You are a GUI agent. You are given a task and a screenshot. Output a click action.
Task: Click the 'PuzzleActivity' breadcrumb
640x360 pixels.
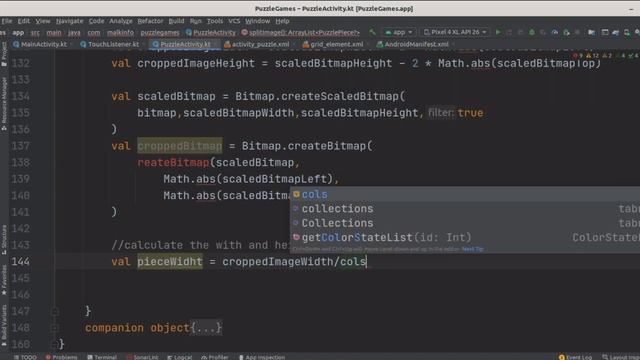click(214, 32)
